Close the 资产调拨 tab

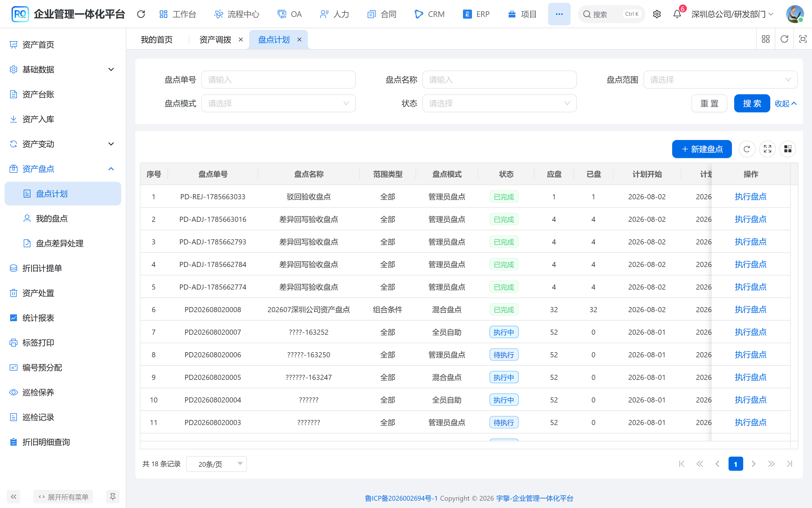[240, 40]
